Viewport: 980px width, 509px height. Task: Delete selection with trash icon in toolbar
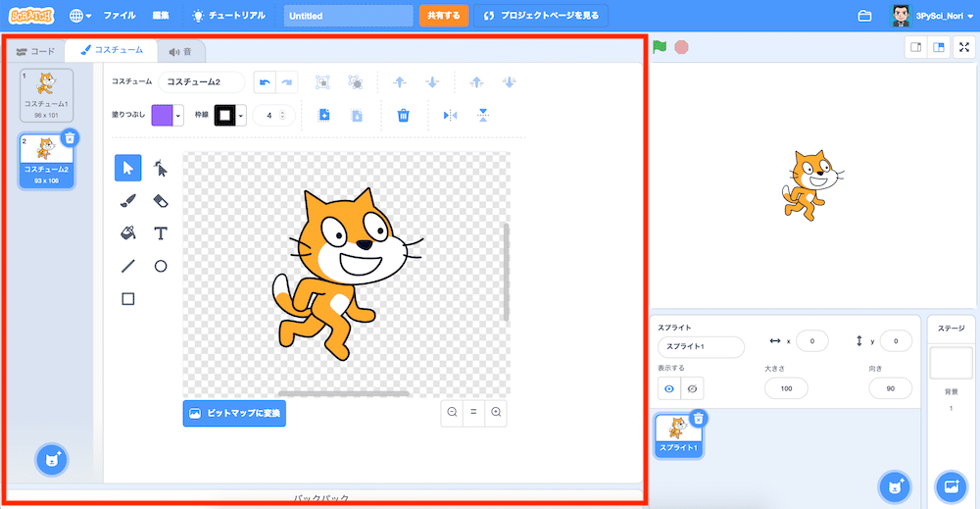point(404,115)
